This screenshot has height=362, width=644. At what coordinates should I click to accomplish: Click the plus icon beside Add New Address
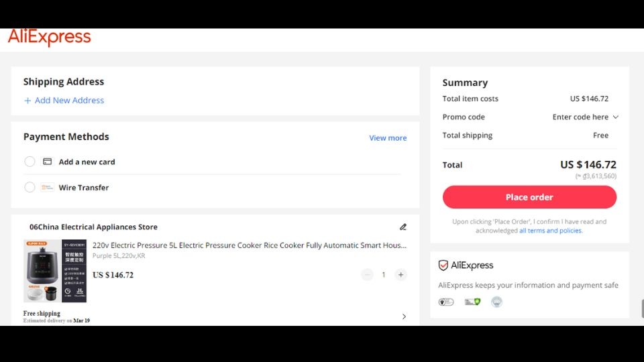(28, 101)
